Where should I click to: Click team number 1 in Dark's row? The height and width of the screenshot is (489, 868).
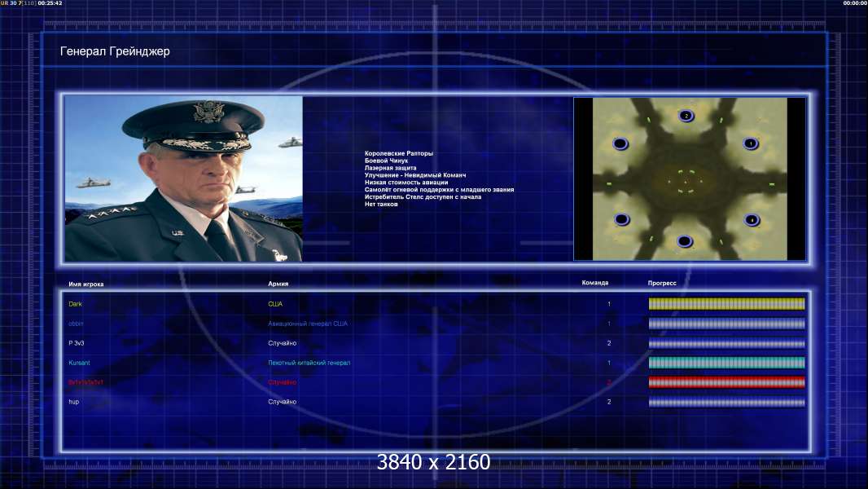pos(609,304)
